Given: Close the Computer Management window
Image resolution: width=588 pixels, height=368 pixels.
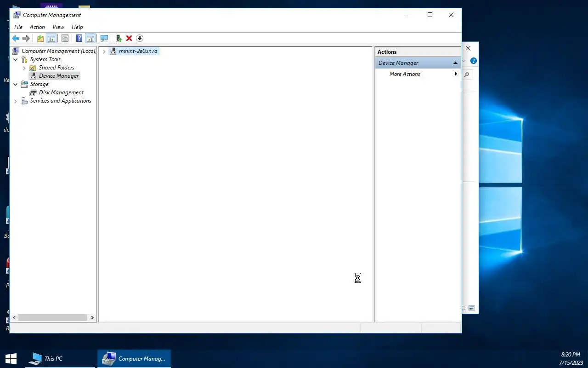Looking at the screenshot, I should (451, 15).
